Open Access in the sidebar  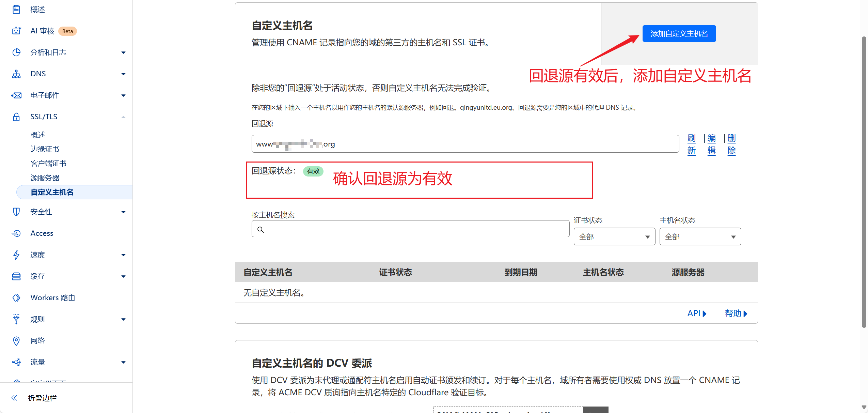coord(42,233)
